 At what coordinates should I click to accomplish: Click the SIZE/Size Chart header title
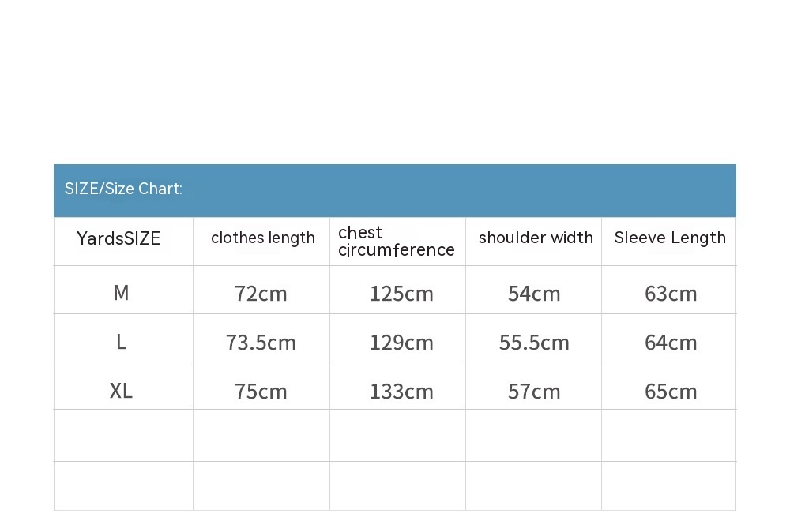124,189
